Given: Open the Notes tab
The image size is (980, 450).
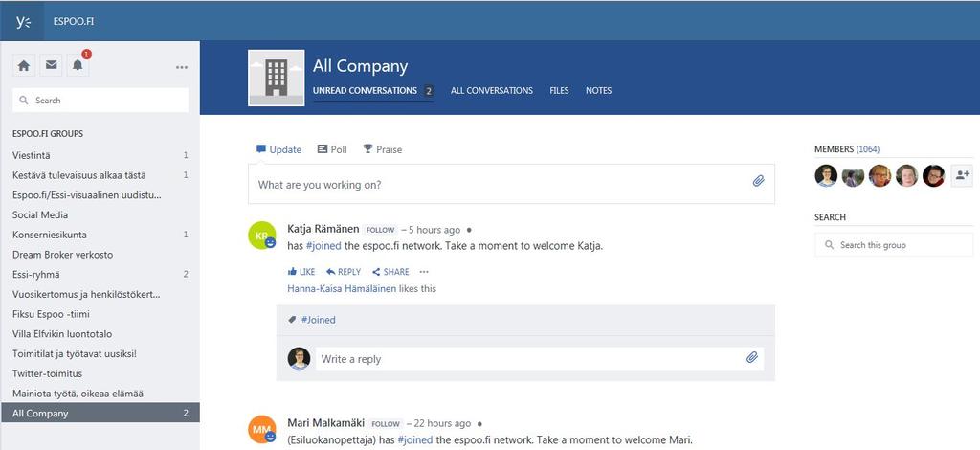Looking at the screenshot, I should click(599, 91).
